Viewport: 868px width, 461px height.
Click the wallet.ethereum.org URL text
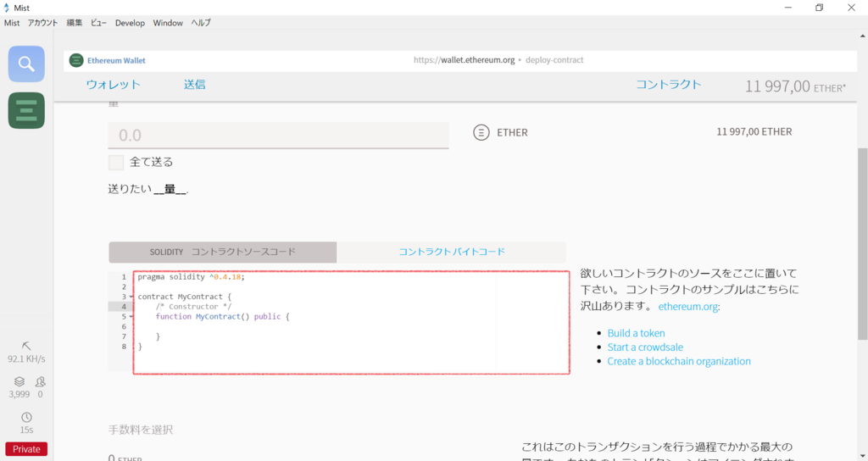click(464, 60)
